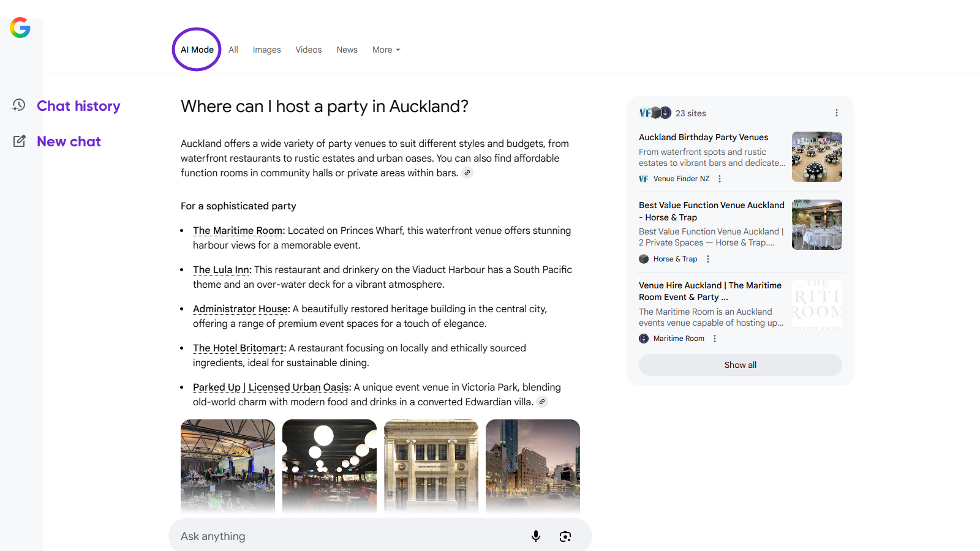Open the 23 sites panel options menu
The image size is (980, 551).
coord(837,113)
